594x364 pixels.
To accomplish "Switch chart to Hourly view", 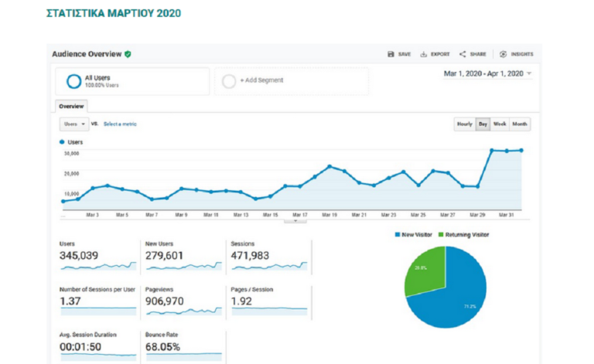I will click(464, 124).
